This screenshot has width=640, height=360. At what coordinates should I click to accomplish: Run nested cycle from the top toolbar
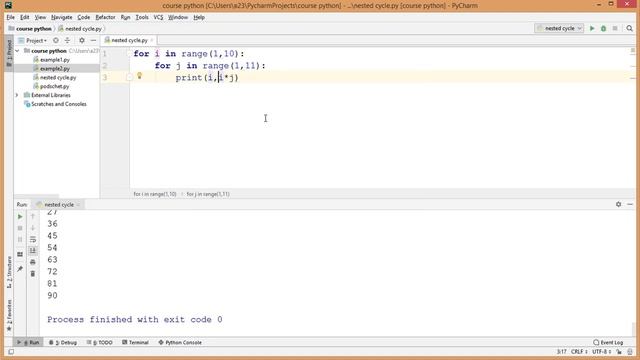(x=592, y=28)
